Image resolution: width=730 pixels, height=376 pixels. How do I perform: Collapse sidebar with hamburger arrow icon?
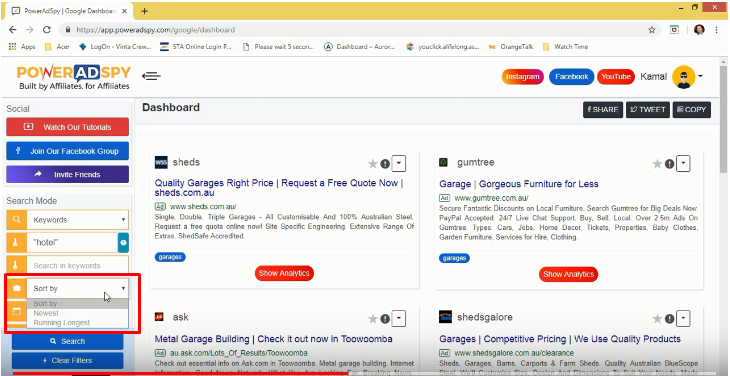pyautogui.click(x=151, y=76)
